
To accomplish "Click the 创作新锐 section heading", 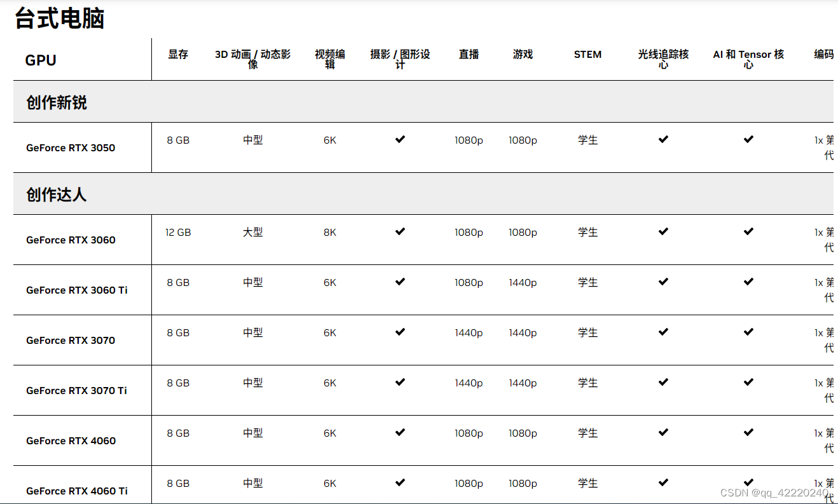I will pos(56,102).
